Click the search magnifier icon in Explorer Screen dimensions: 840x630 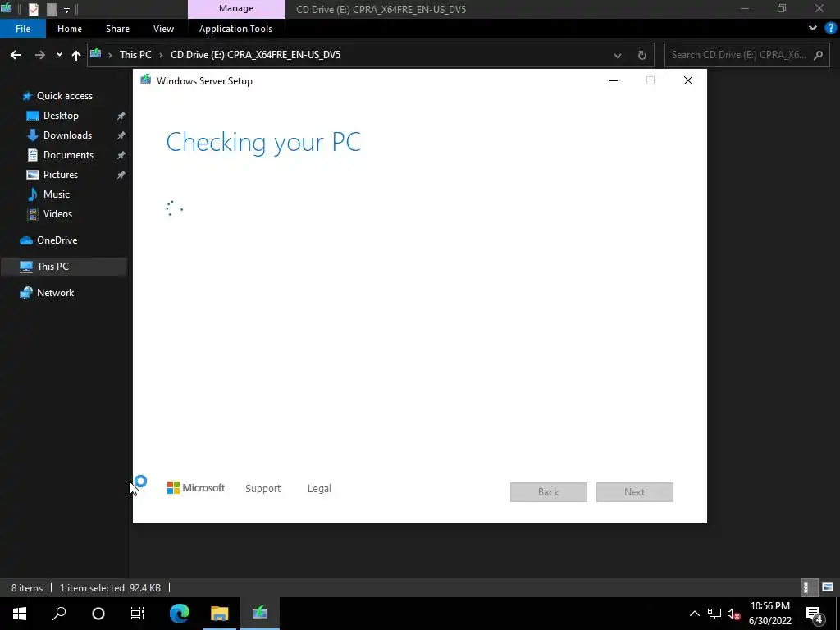pos(818,55)
